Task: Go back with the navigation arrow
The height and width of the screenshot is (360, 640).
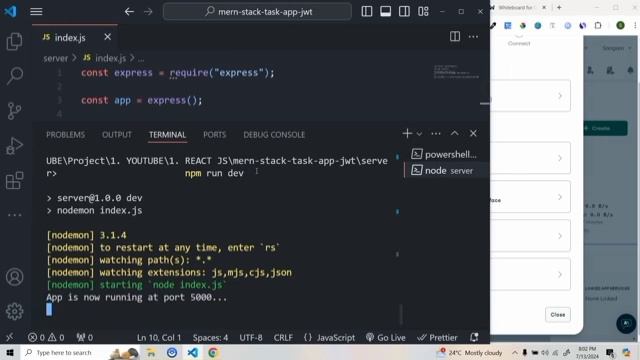Action: [x=129, y=11]
